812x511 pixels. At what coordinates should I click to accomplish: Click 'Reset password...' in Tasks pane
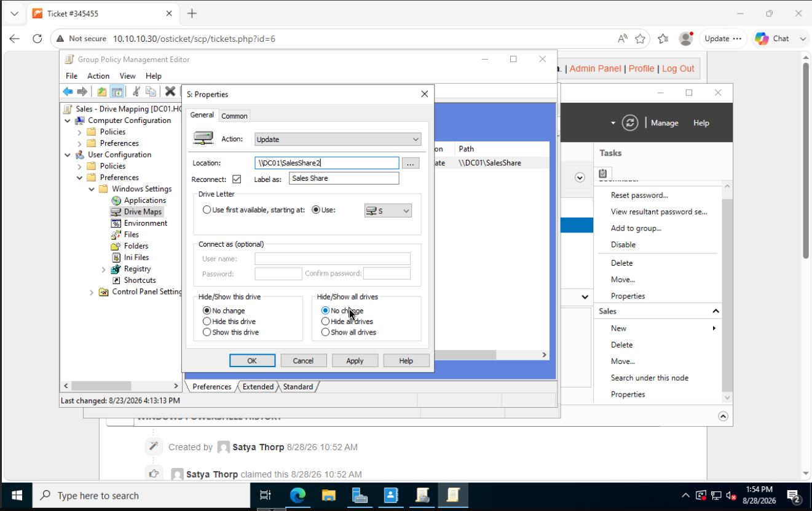[639, 196]
